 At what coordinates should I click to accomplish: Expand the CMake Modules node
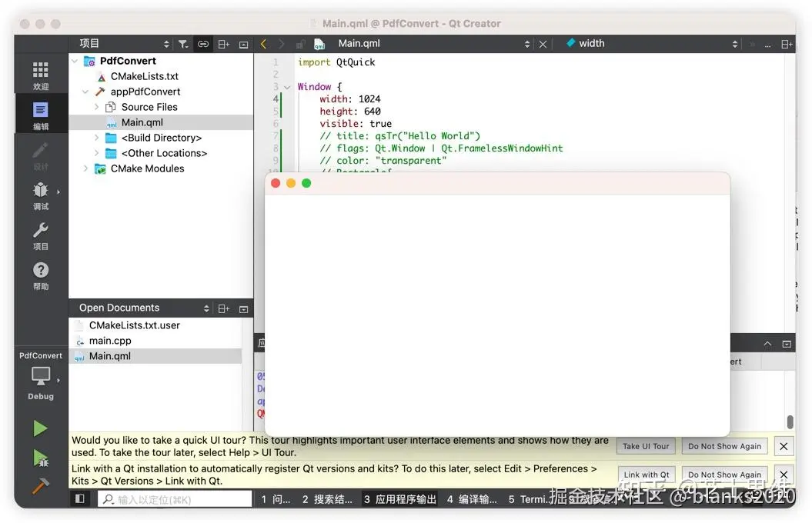pyautogui.click(x=85, y=168)
